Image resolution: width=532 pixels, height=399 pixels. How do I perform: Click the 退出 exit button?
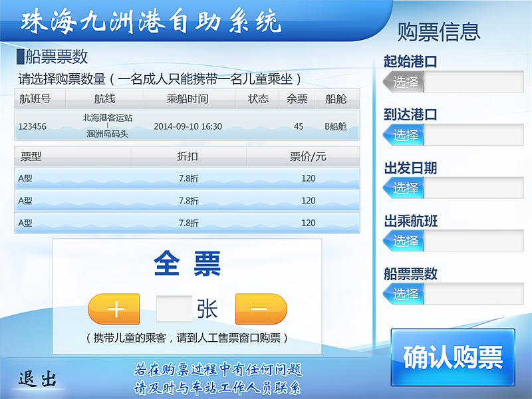point(38,379)
